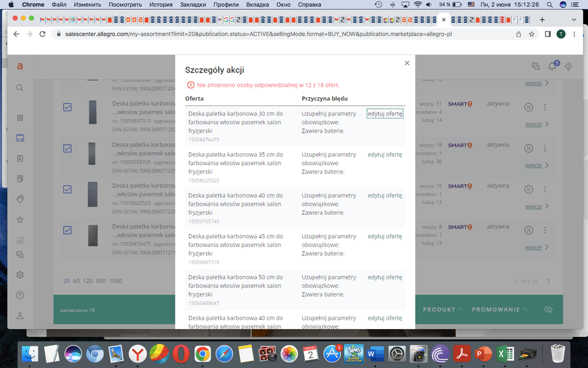Open three-dot menu for offer with 51 visits
This screenshot has width=588, height=368.
tap(545, 107)
